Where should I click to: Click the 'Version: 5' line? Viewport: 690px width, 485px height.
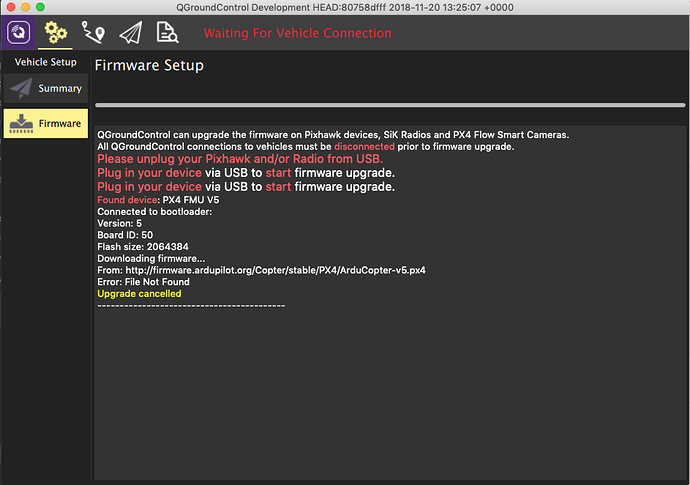(x=119, y=223)
